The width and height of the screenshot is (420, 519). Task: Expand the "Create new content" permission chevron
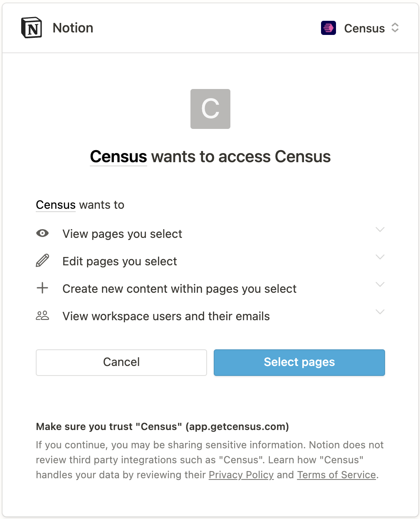point(380,284)
